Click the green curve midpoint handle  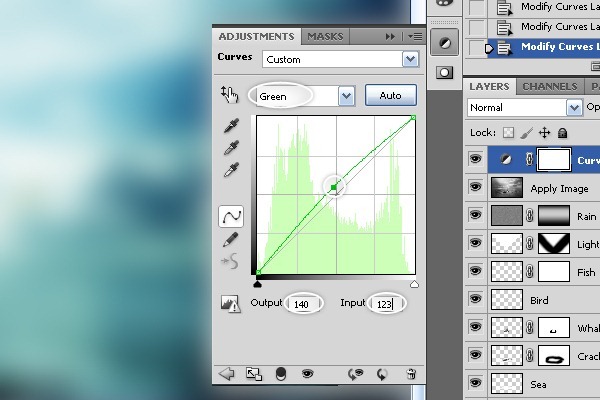coord(334,187)
